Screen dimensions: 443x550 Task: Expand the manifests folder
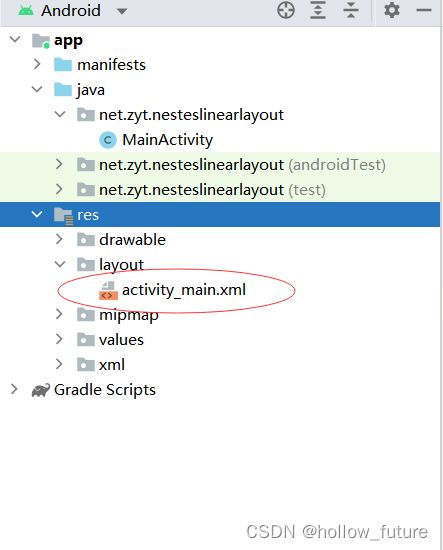point(37,64)
